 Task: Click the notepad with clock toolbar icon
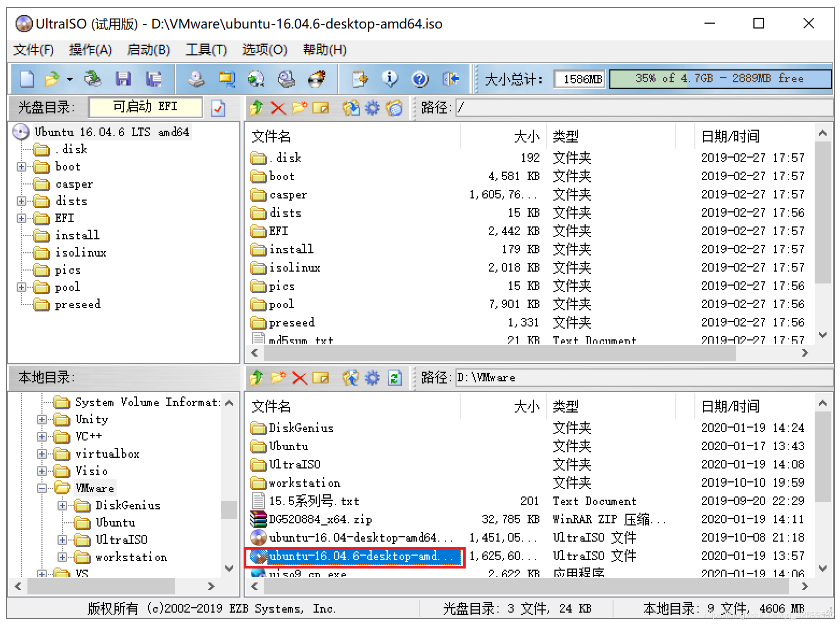[x=360, y=79]
